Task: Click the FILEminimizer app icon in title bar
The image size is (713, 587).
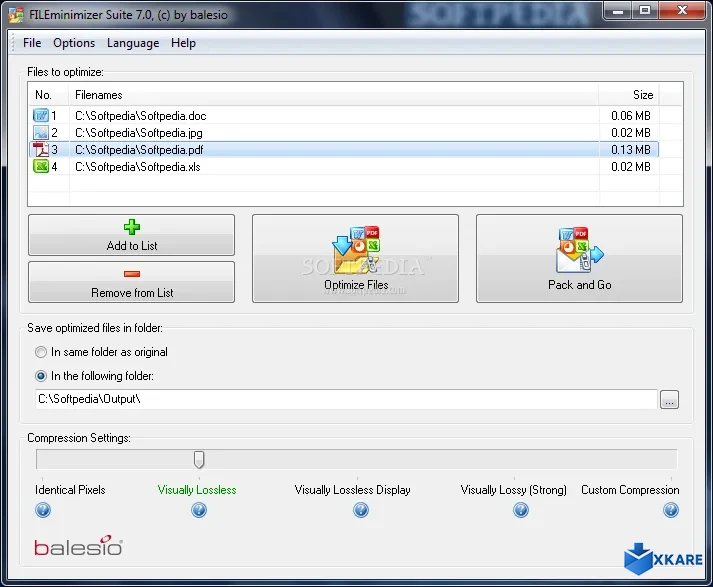Action: [x=16, y=15]
